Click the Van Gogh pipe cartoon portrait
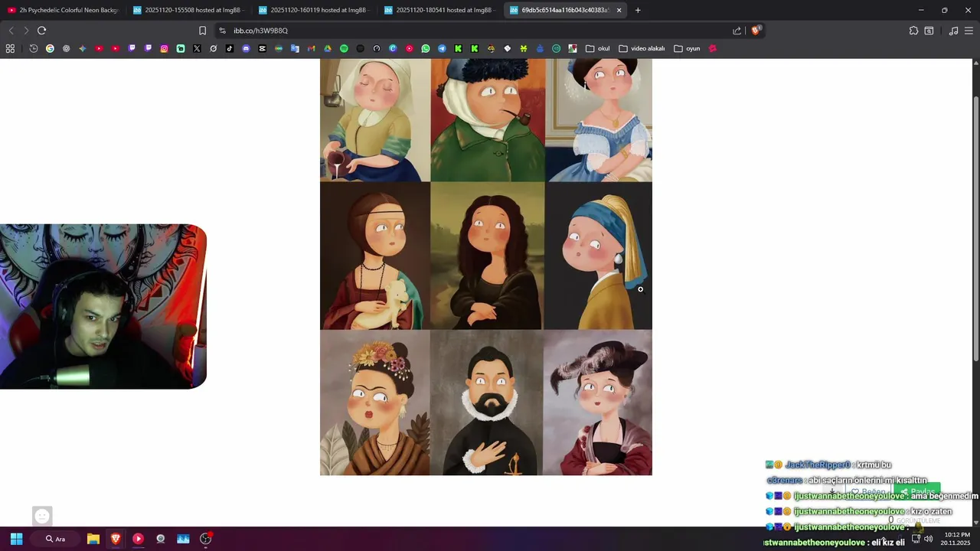 [x=488, y=120]
